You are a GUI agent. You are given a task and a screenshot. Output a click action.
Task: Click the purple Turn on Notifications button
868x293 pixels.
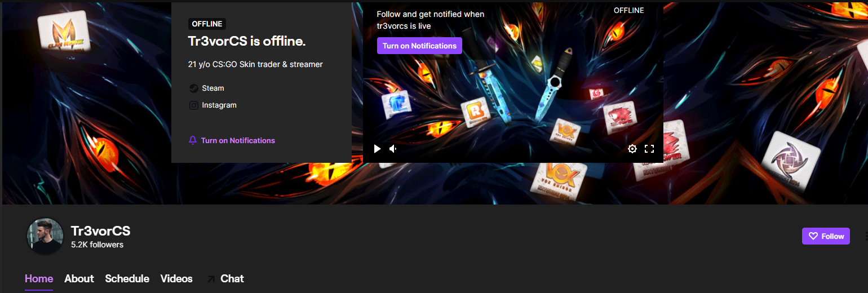419,46
